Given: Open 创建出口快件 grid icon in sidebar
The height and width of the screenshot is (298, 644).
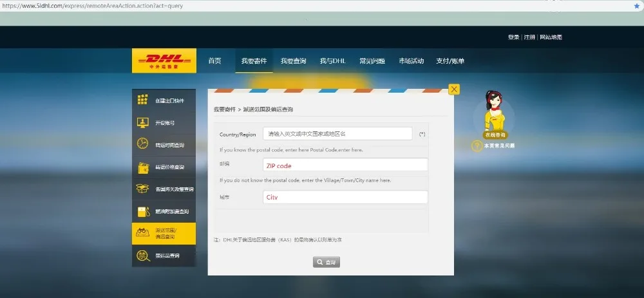Looking at the screenshot, I should tap(142, 100).
